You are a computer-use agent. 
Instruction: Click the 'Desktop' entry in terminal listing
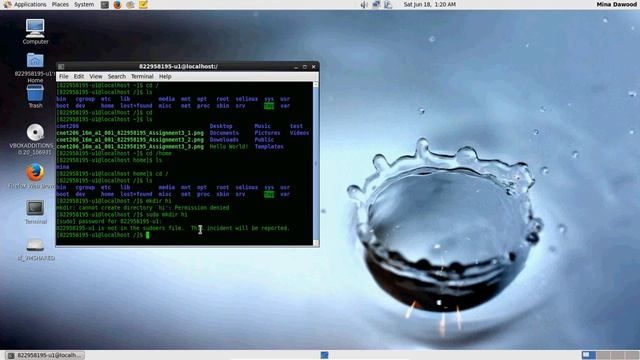coord(221,126)
